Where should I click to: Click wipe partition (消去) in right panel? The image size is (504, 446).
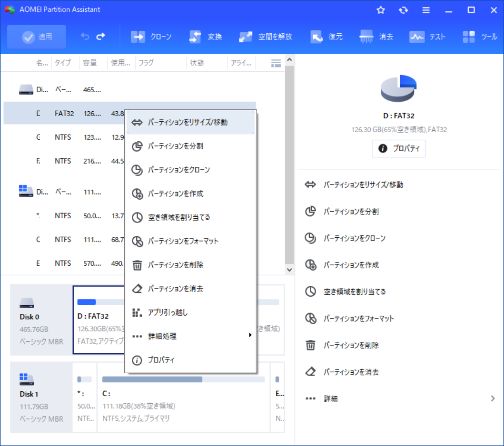pos(342,372)
